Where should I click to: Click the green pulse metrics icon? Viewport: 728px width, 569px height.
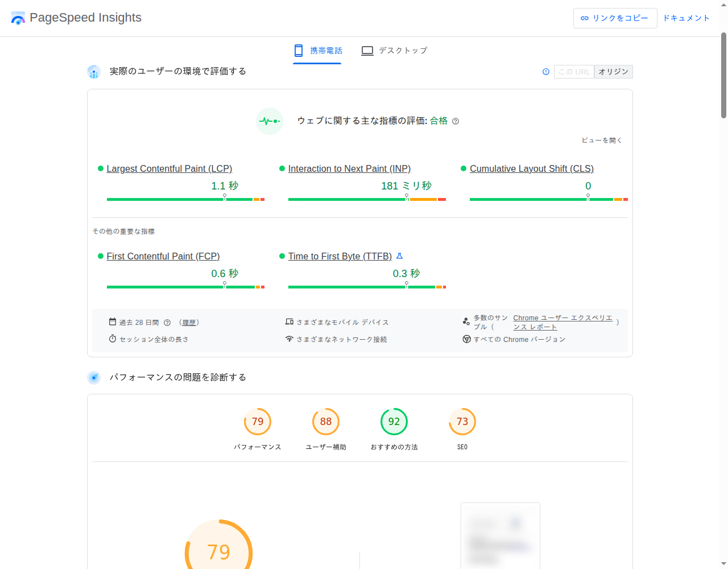point(269,121)
